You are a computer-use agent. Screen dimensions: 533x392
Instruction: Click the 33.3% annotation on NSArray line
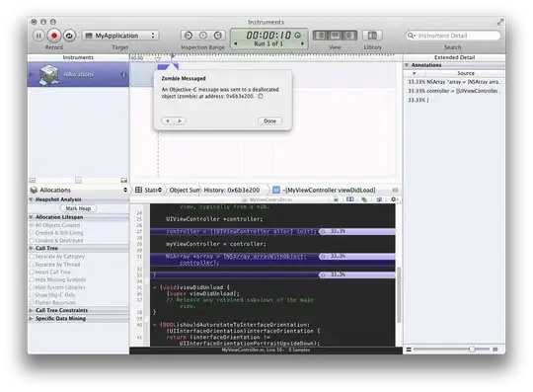pyautogui.click(x=357, y=257)
